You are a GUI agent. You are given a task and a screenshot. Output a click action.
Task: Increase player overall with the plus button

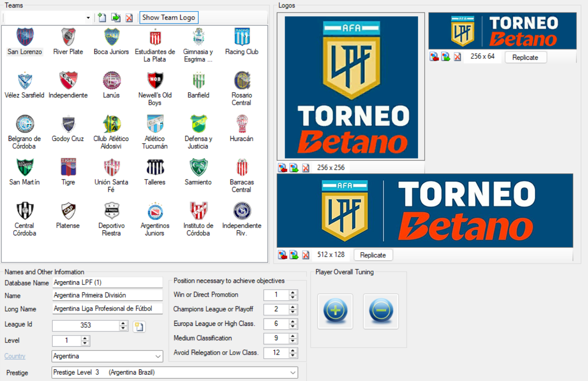click(335, 311)
